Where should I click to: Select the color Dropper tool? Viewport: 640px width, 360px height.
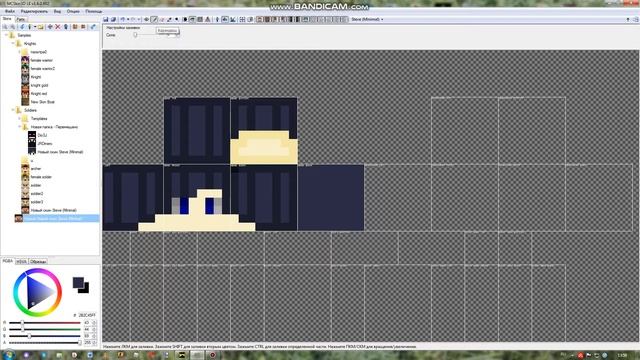(169, 19)
